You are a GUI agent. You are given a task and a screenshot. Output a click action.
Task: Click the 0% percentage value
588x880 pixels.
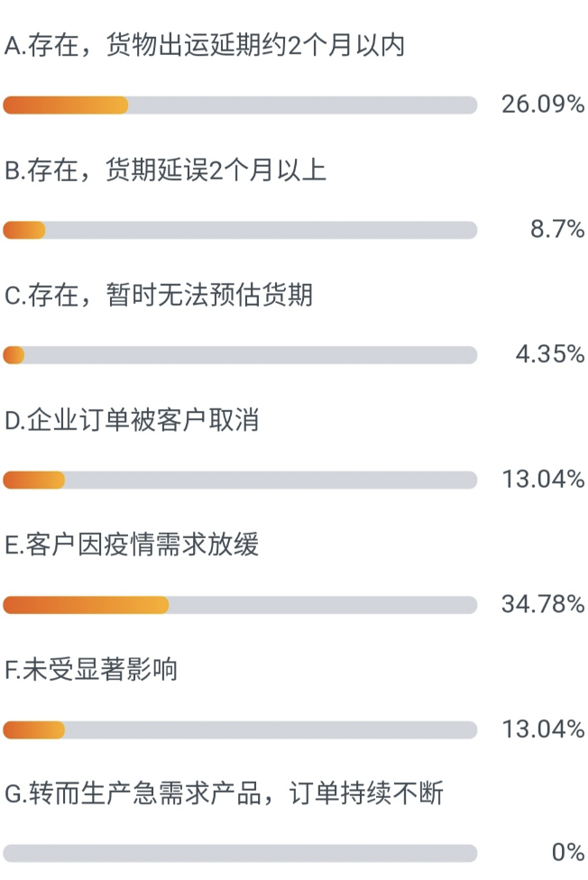click(568, 853)
